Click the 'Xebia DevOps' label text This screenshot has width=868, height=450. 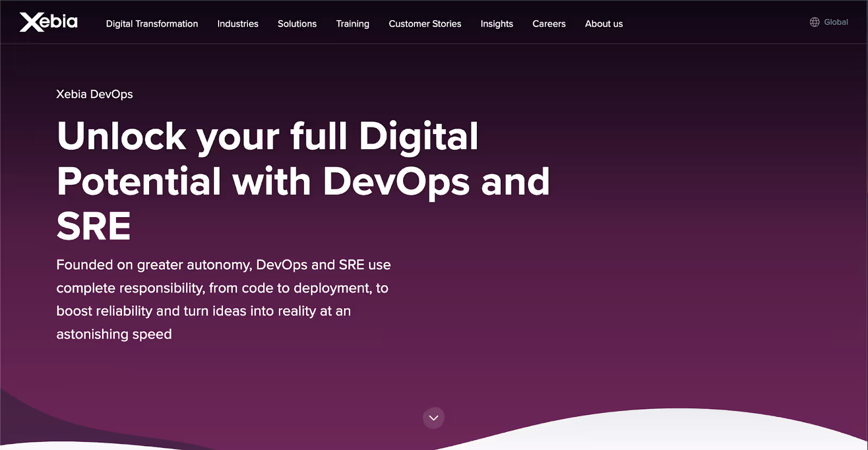94,94
